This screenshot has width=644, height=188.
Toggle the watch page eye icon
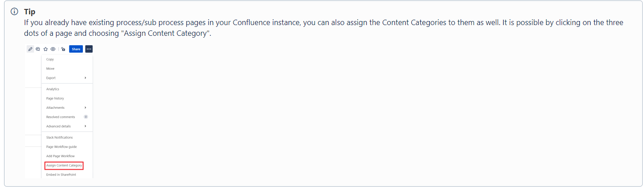pos(53,49)
